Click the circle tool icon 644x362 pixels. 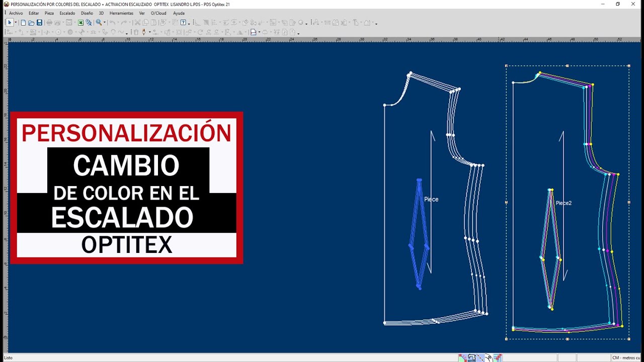click(x=58, y=32)
